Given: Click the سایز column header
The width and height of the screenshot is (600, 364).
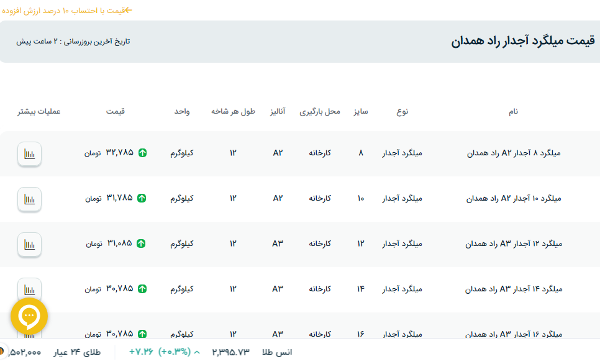Looking at the screenshot, I should [361, 112].
